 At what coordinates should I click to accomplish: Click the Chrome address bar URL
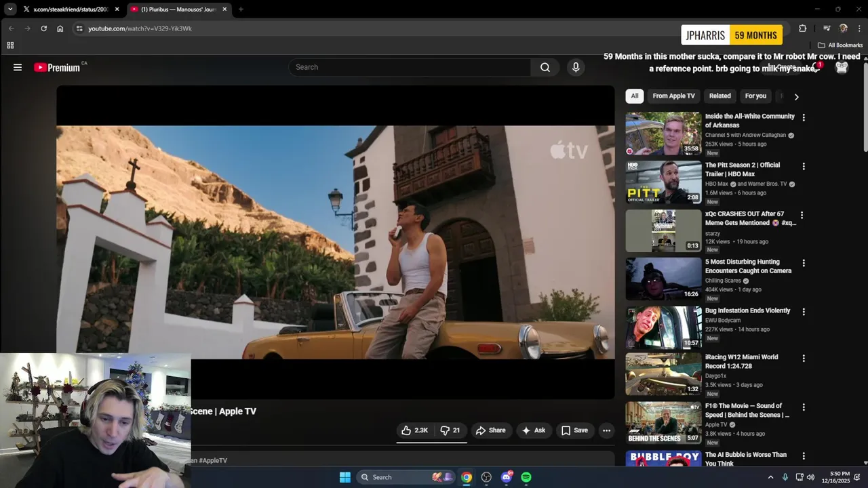tap(140, 28)
